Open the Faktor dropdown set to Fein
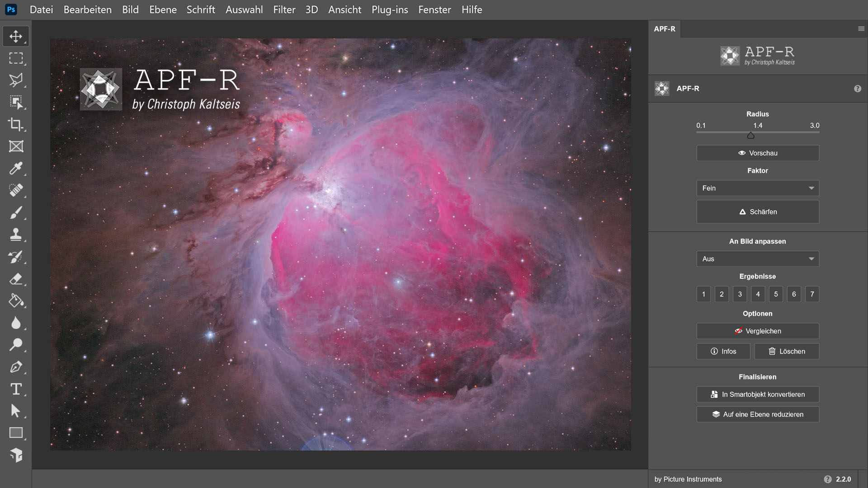 point(758,188)
